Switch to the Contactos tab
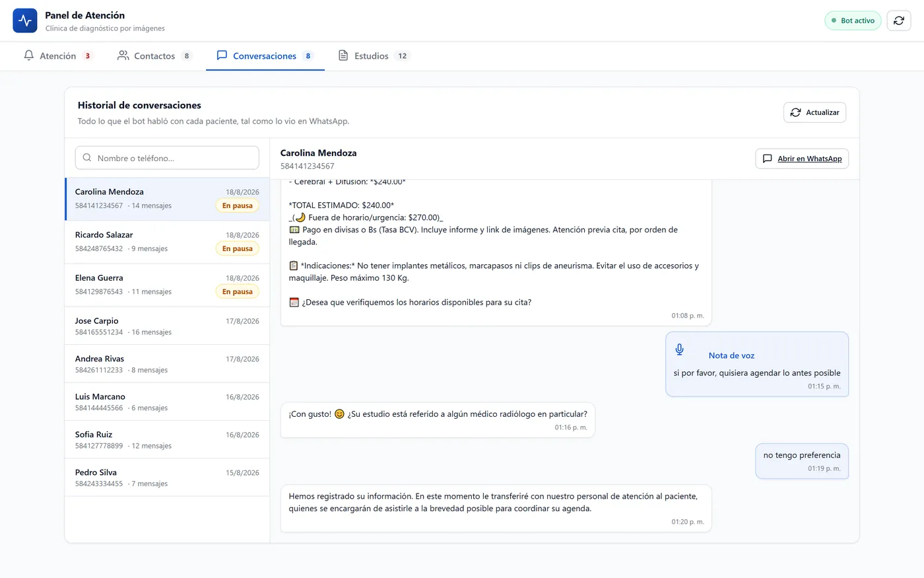Viewport: 924px width, 578px height. (154, 56)
